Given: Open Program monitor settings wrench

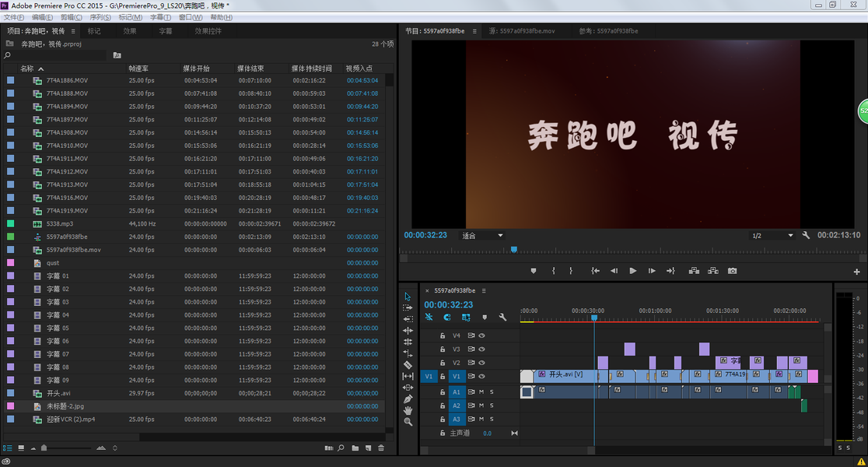Looking at the screenshot, I should click(806, 235).
